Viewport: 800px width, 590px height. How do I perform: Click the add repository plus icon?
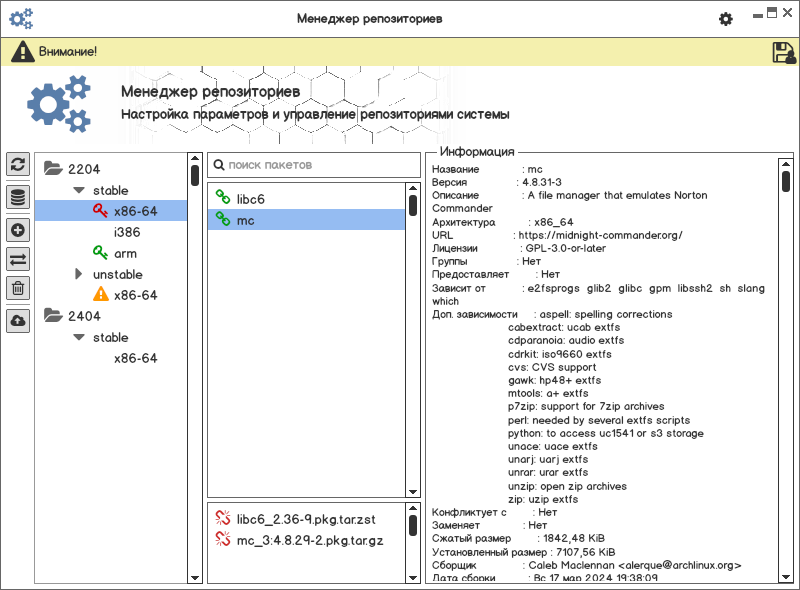click(x=18, y=229)
